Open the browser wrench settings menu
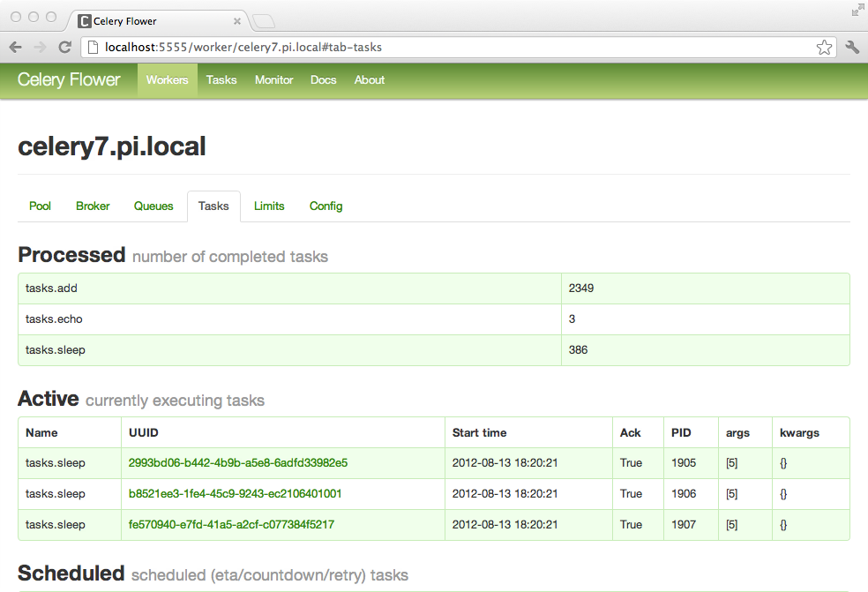This screenshot has width=868, height=592. coord(852,47)
